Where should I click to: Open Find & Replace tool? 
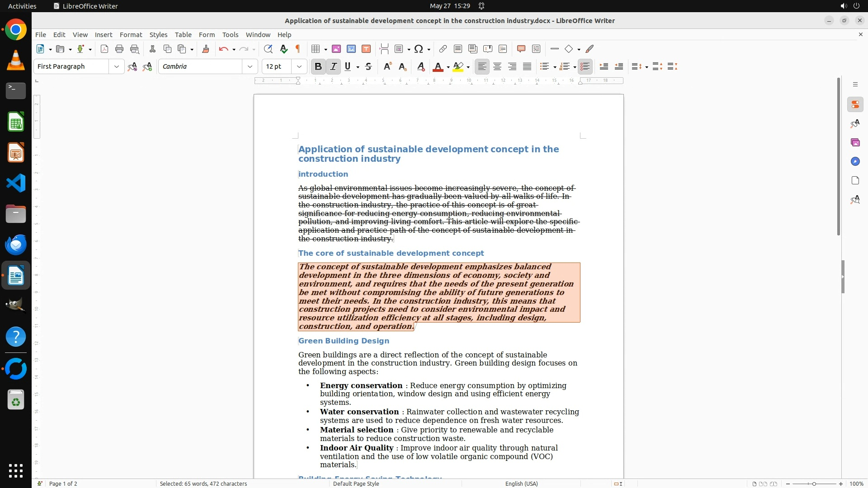pos(268,49)
